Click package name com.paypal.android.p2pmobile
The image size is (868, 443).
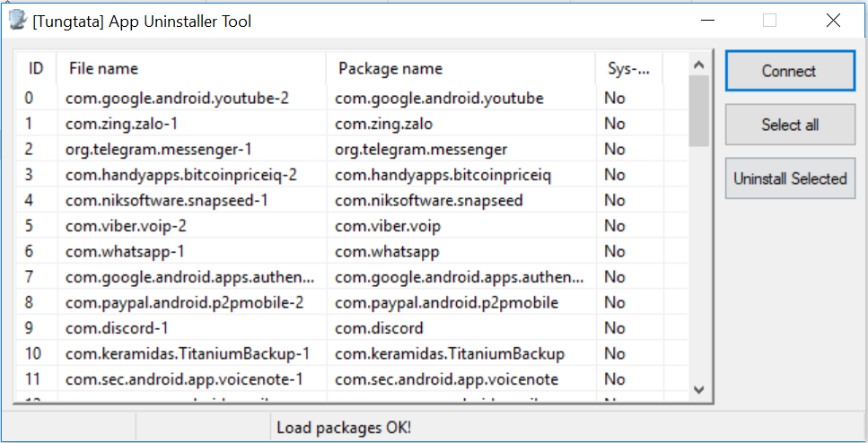[447, 302]
